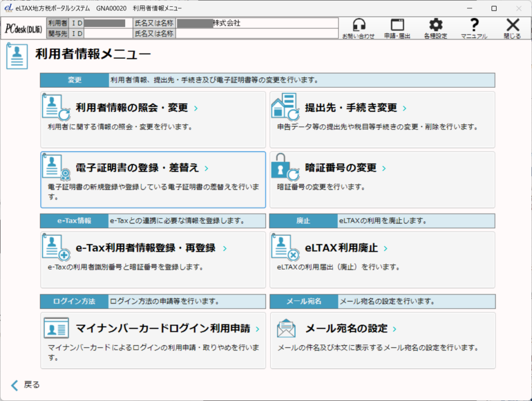Click 電子証明書の登録・差替え certificate icon
The image size is (532, 401).
[x=56, y=167]
